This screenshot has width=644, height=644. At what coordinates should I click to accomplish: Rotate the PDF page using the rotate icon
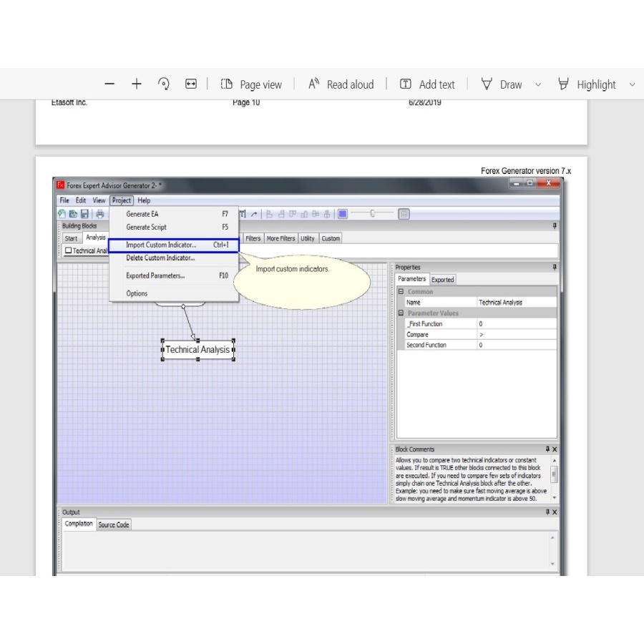[x=163, y=84]
